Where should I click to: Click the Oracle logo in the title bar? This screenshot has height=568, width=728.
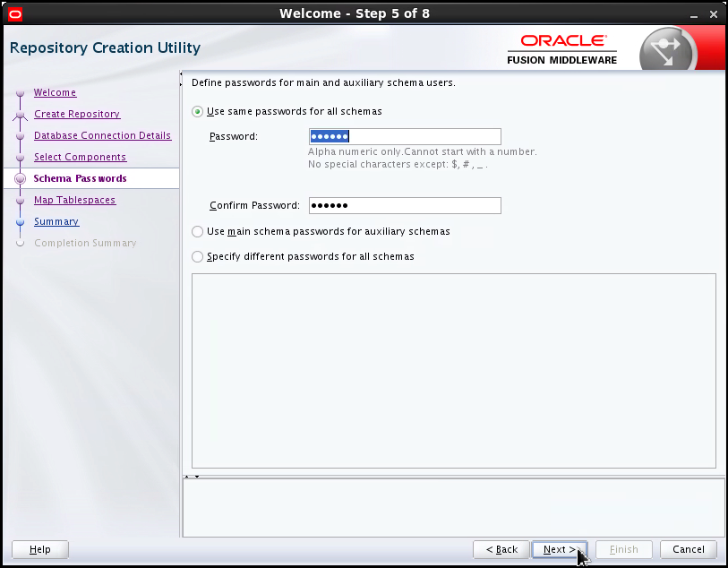click(15, 13)
